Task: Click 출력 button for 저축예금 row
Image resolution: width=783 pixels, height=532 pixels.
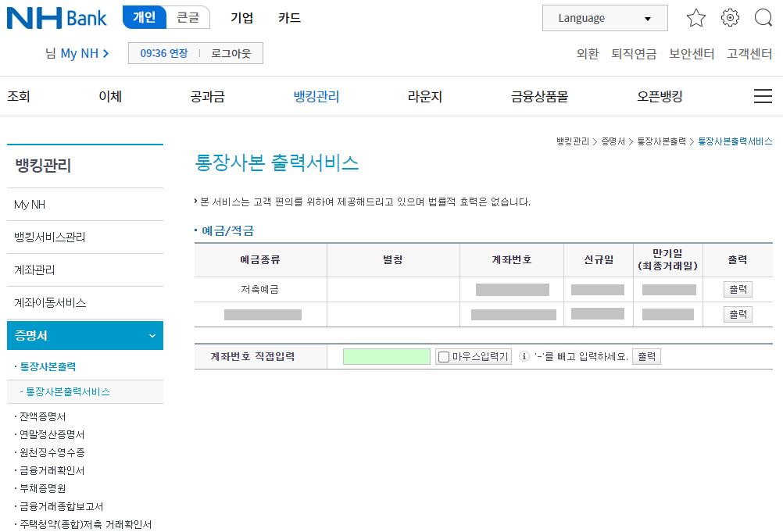Action: 738,290
